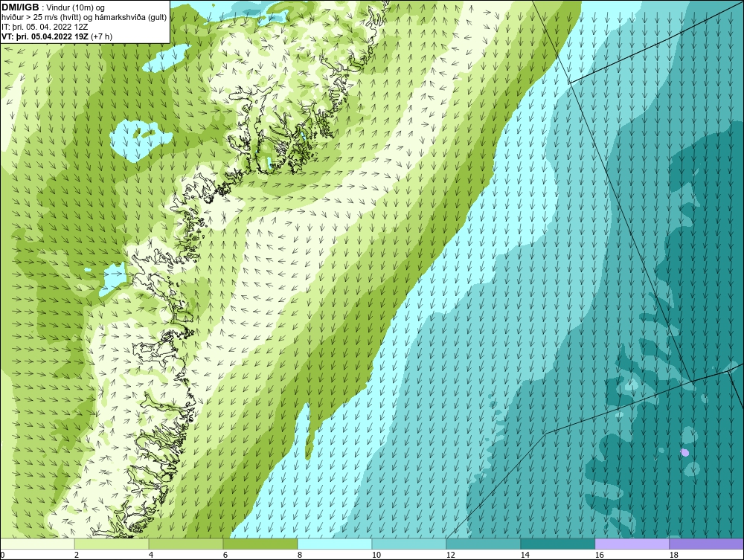
Task: Click the small lavender wind-maximum spot on map
Action: click(684, 452)
